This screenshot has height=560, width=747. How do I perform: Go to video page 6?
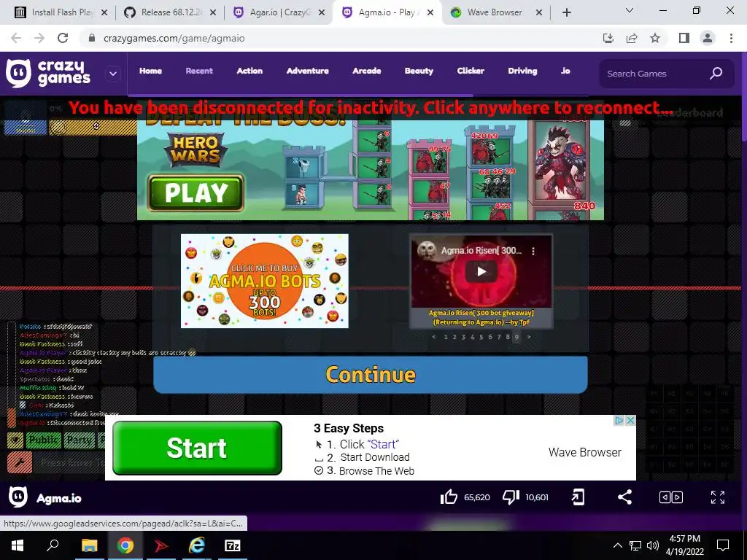coord(489,337)
